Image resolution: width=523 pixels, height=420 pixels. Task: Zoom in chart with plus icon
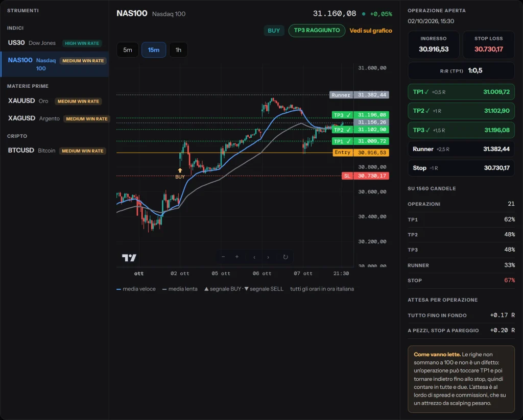click(237, 257)
